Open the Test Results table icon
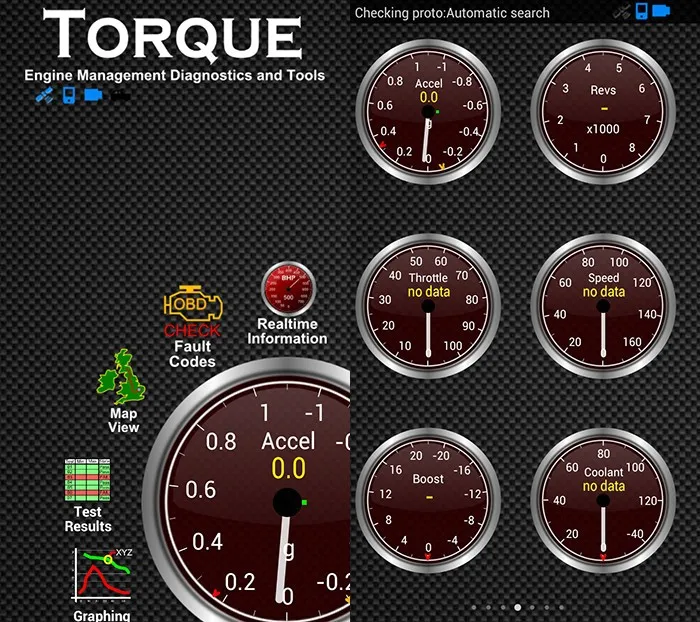This screenshot has height=622, width=700. coord(88,480)
